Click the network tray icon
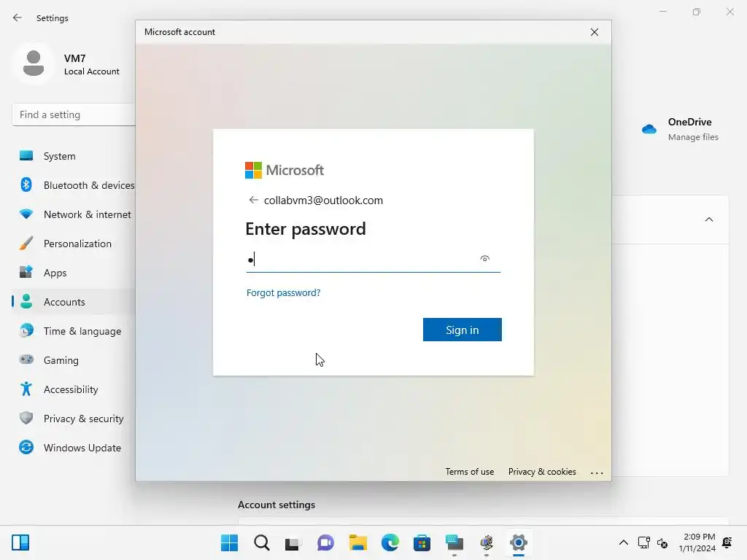747x560 pixels. (x=643, y=542)
